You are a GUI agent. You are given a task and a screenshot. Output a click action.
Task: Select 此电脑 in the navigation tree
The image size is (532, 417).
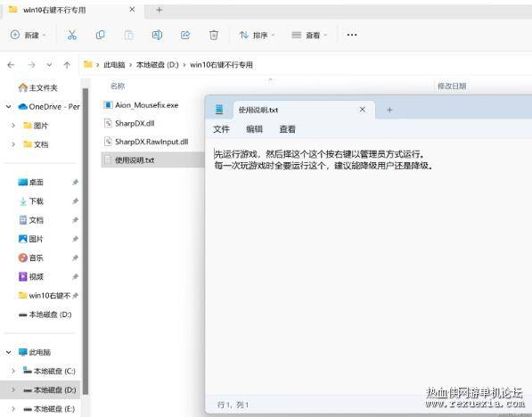[x=34, y=352]
